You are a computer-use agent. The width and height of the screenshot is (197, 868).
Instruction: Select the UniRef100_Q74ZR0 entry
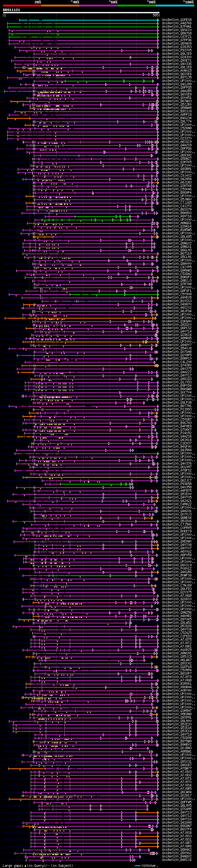[x=177, y=365]
